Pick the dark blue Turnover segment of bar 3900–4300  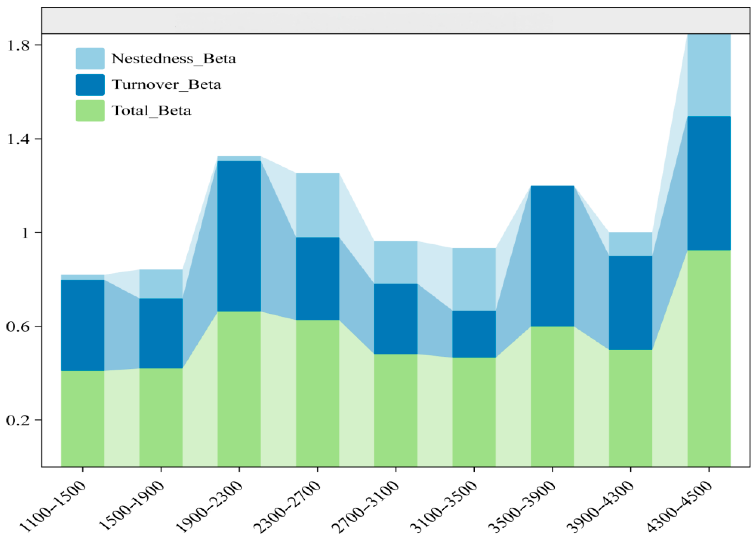click(631, 303)
